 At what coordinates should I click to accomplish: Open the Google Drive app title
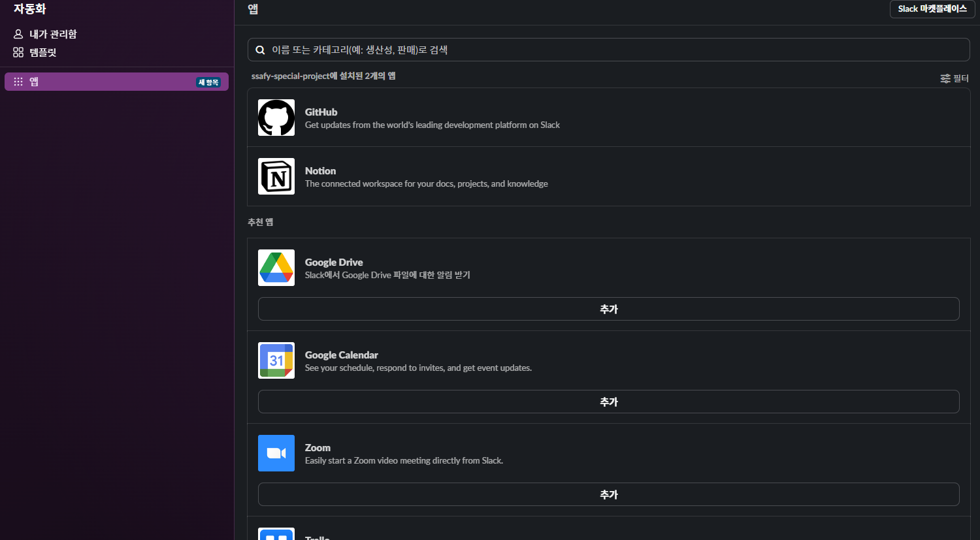coord(334,262)
